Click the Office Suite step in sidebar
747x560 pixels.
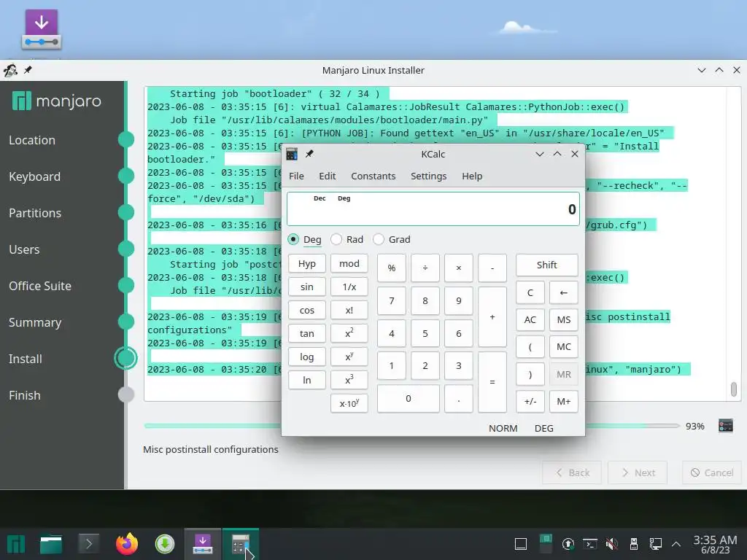(x=40, y=286)
